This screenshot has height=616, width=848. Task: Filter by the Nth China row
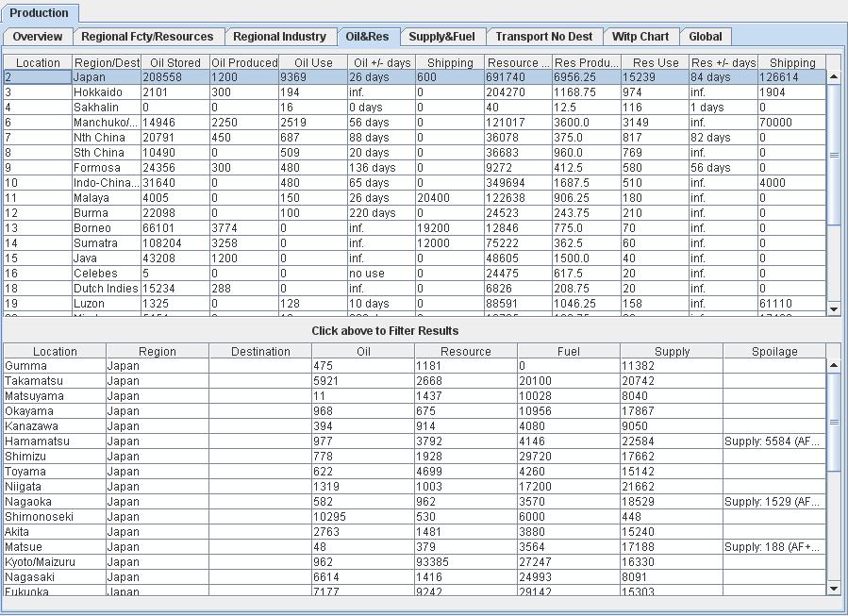point(415,138)
